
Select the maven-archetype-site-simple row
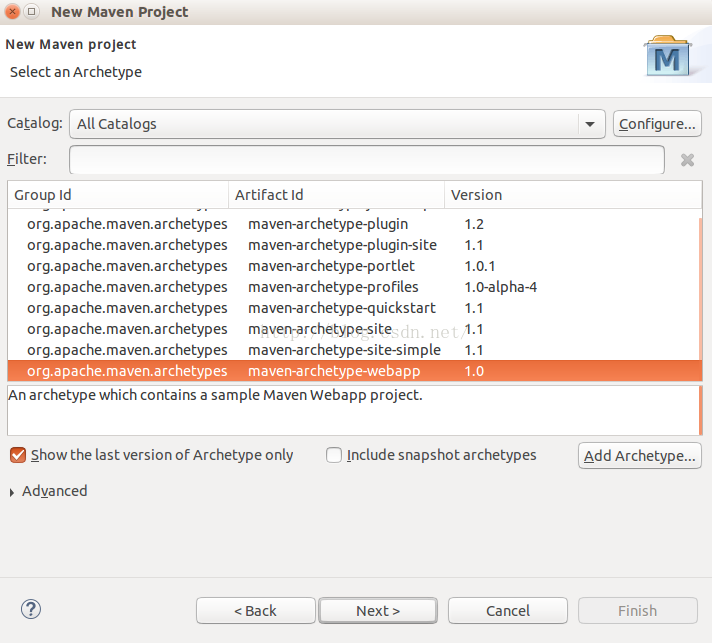(x=353, y=350)
